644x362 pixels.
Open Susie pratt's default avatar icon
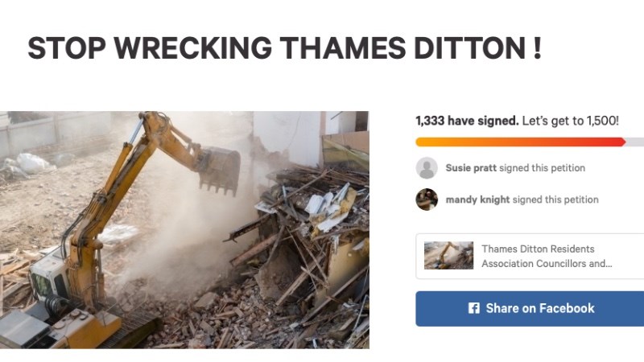[x=427, y=168]
